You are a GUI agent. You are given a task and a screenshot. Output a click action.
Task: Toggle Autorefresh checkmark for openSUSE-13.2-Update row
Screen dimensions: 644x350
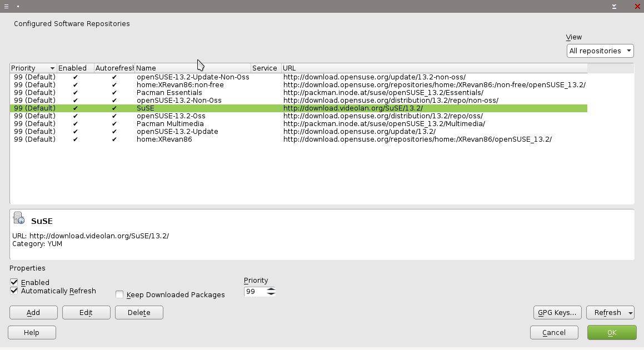[114, 132]
